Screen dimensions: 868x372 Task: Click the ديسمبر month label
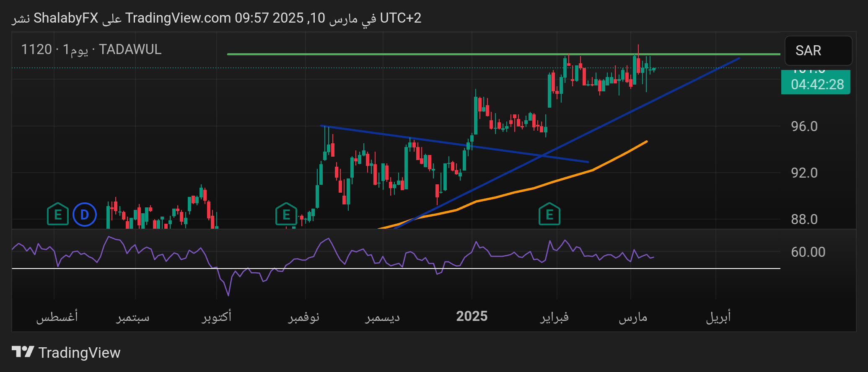coord(382,317)
